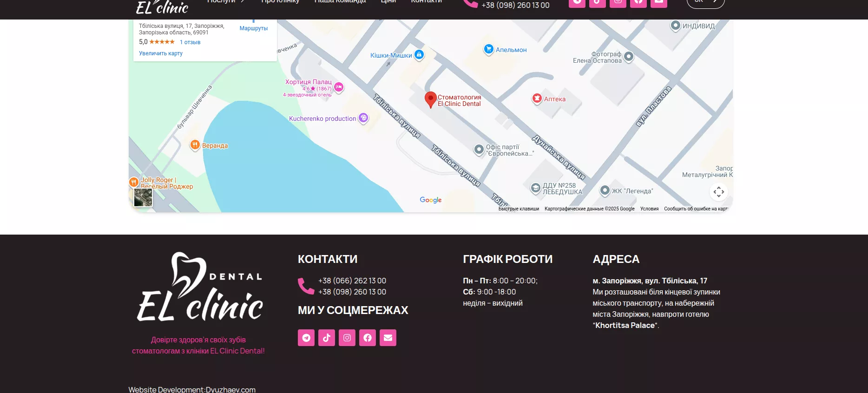Viewport: 868px width, 393px height.
Task: Click the email envelope icon in footer
Action: pos(388,338)
